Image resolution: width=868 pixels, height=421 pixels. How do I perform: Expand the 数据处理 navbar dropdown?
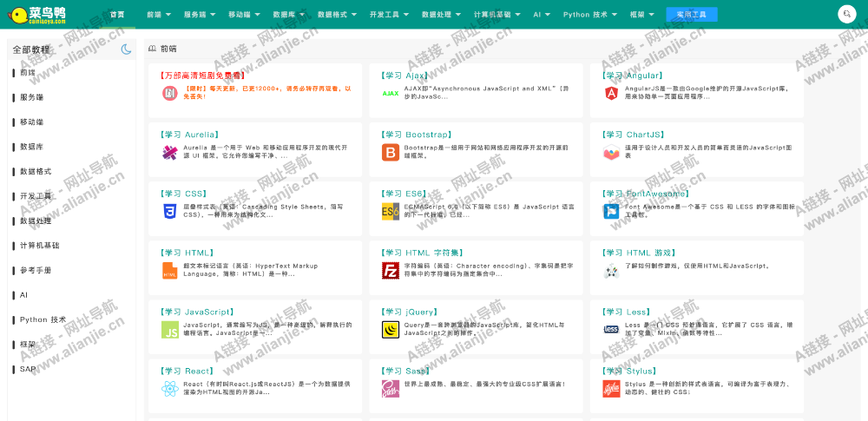click(441, 15)
